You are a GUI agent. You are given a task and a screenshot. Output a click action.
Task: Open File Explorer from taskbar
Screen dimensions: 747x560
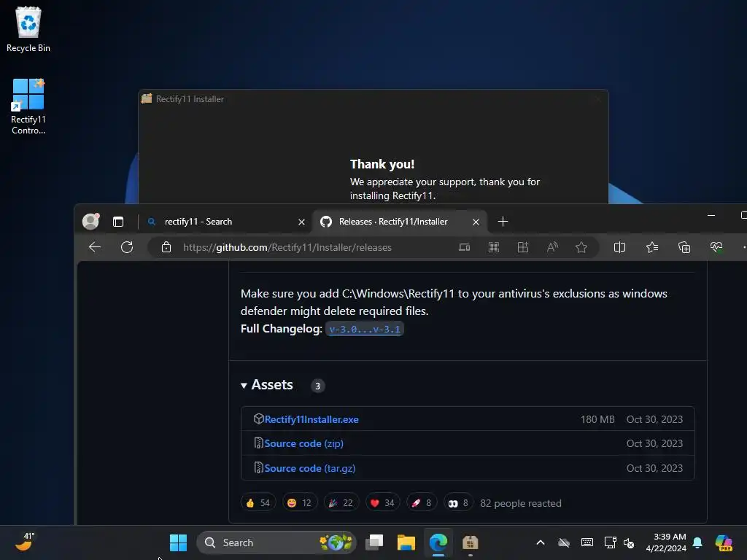(x=406, y=542)
